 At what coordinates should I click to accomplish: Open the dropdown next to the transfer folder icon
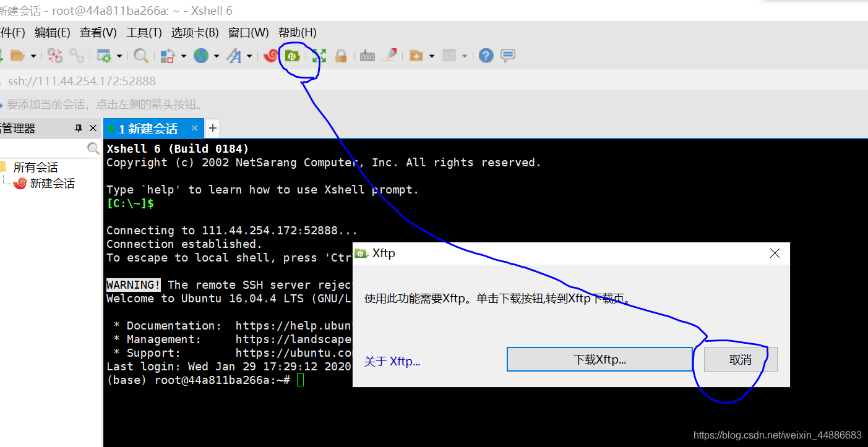[432, 56]
